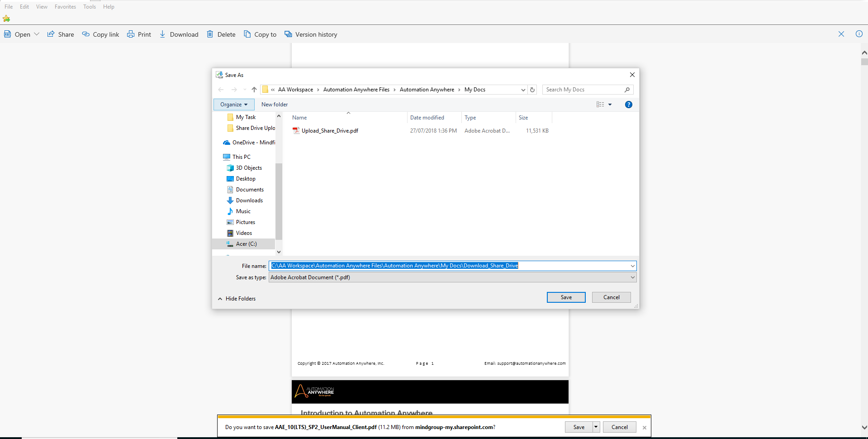Click Delete in the toolbar
868x439 pixels.
click(221, 34)
